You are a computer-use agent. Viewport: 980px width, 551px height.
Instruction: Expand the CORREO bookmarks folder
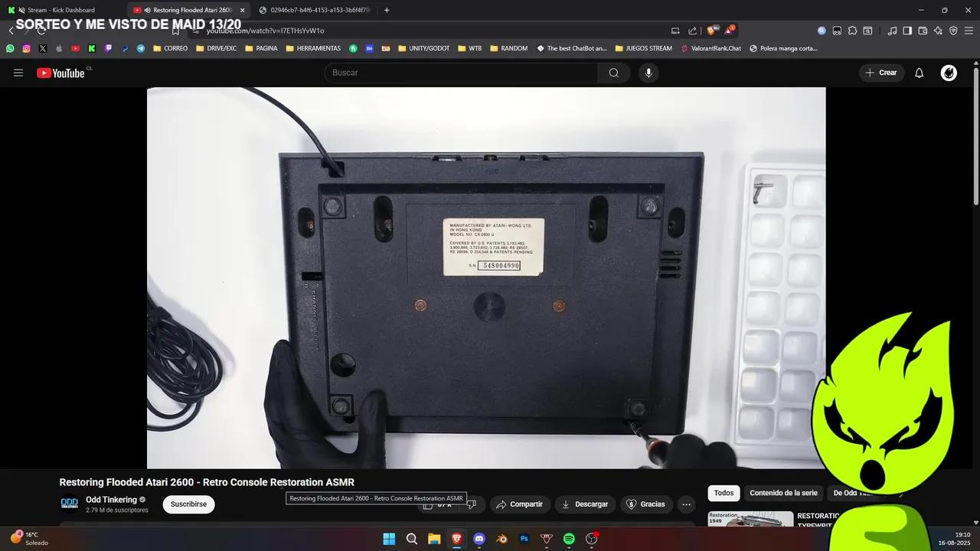(x=170, y=48)
